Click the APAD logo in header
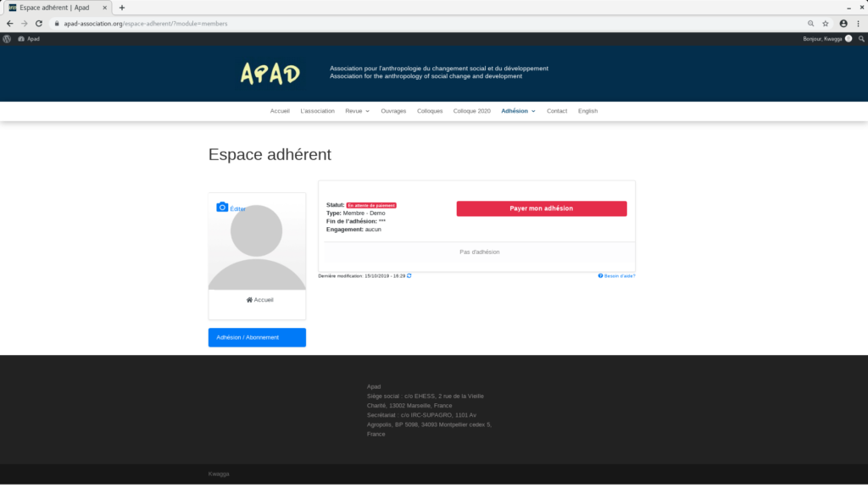 pos(270,73)
